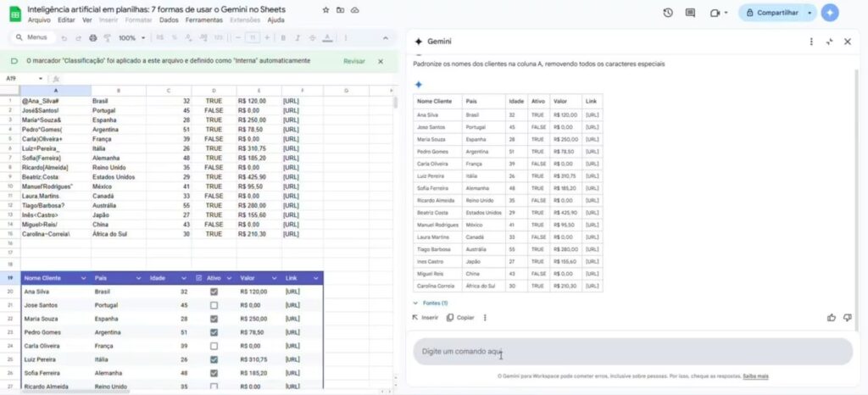Click the Undo arrow in toolbar

(64, 38)
